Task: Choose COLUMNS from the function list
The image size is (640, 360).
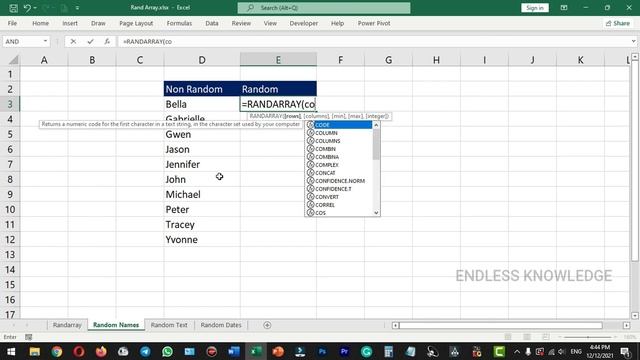Action: pyautogui.click(x=339, y=141)
